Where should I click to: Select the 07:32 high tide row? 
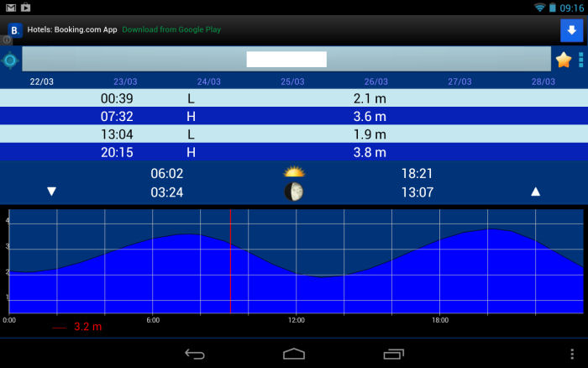coord(294,116)
